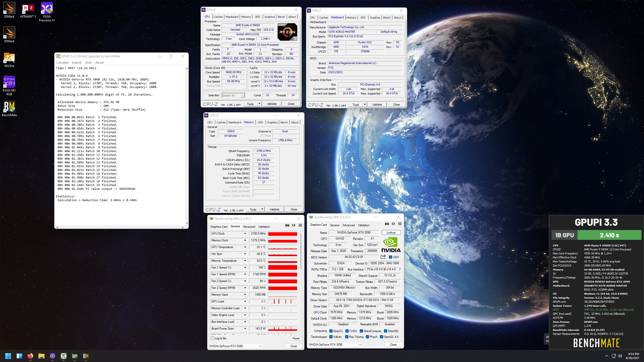Open the Calculate menu in GPUPI
Viewport: 644px width, 362px height.
pos(62,63)
